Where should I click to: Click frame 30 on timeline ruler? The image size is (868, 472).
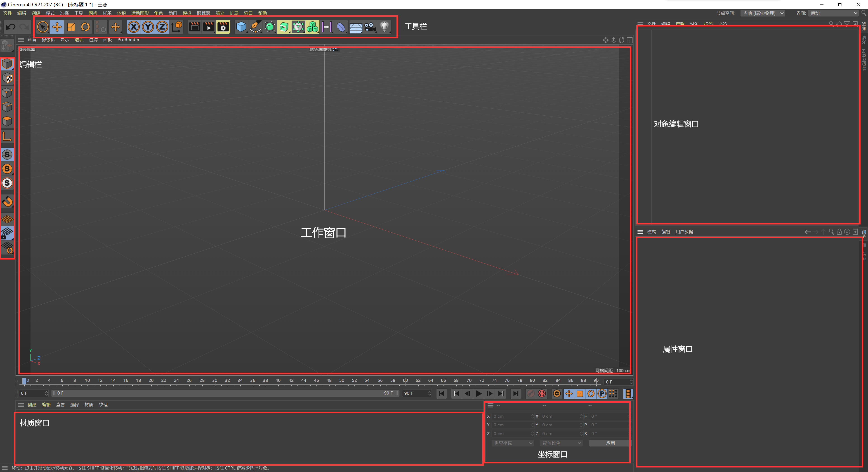coord(215,381)
